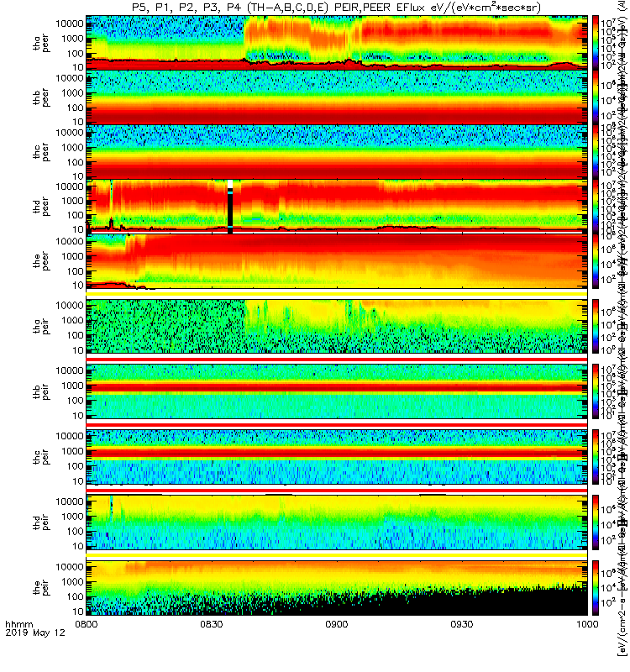Select the "tha peer" y-axis label
The height and width of the screenshot is (672, 630).
tap(41, 44)
